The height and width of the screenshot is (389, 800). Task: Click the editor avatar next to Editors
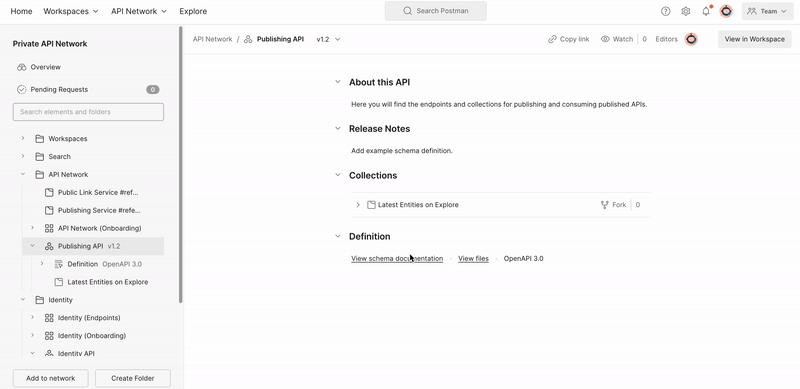pyautogui.click(x=691, y=39)
